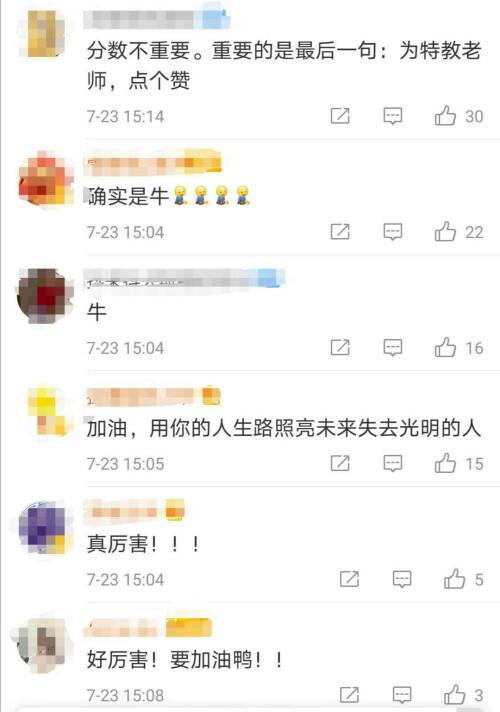This screenshot has width=500, height=712.
Task: Open the comment text 分数不重要
Action: point(284,64)
